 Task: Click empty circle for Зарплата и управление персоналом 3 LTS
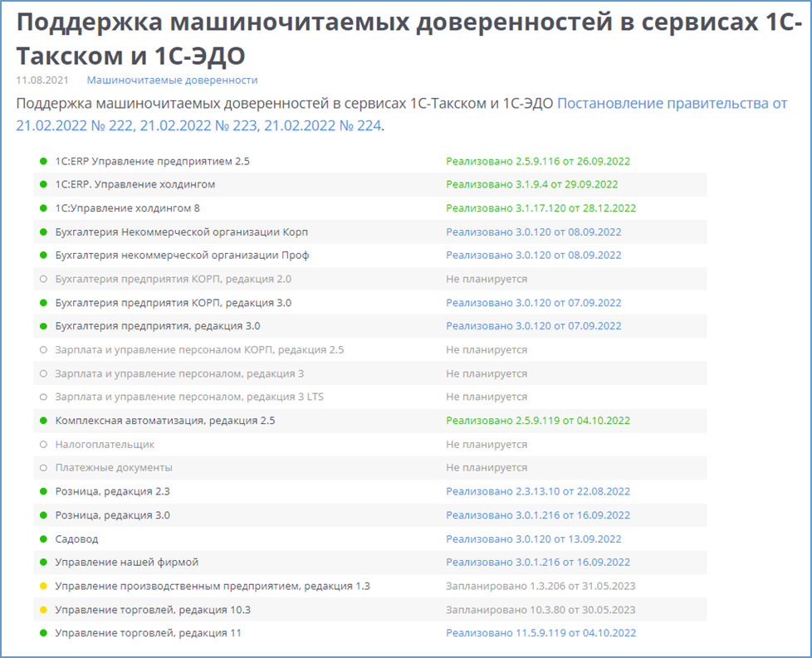point(43,397)
